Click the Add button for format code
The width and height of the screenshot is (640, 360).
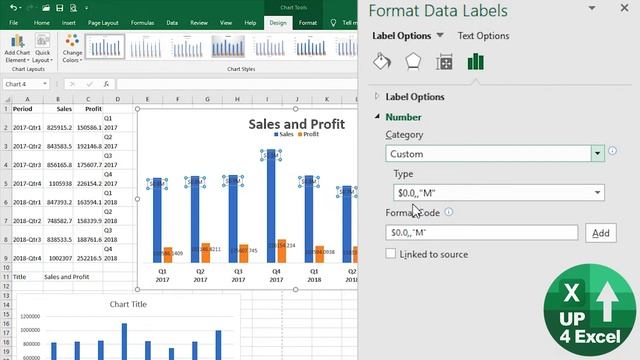(600, 233)
